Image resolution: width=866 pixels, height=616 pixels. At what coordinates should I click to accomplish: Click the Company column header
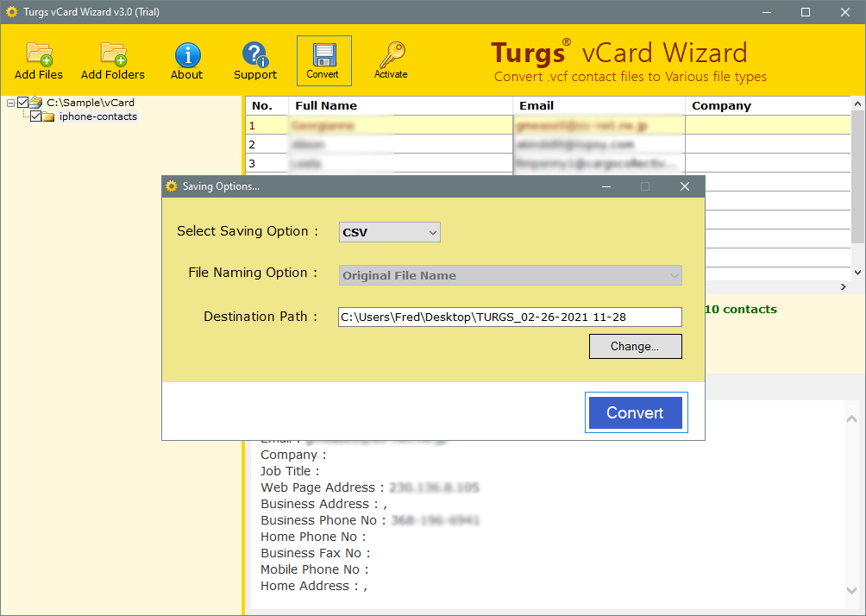point(768,105)
